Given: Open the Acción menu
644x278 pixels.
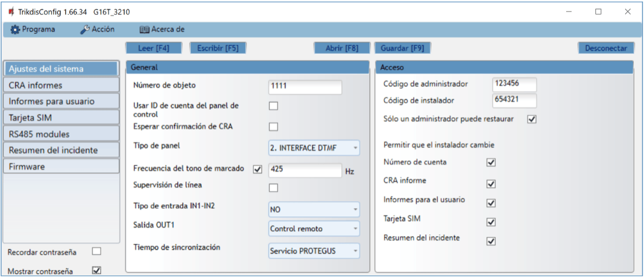Looking at the screenshot, I should point(97,30).
